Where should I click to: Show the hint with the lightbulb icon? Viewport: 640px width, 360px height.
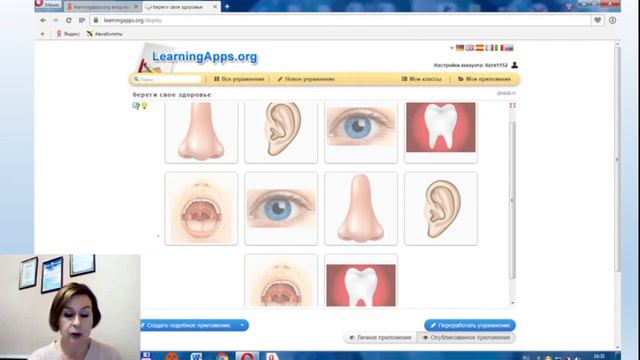coord(144,105)
